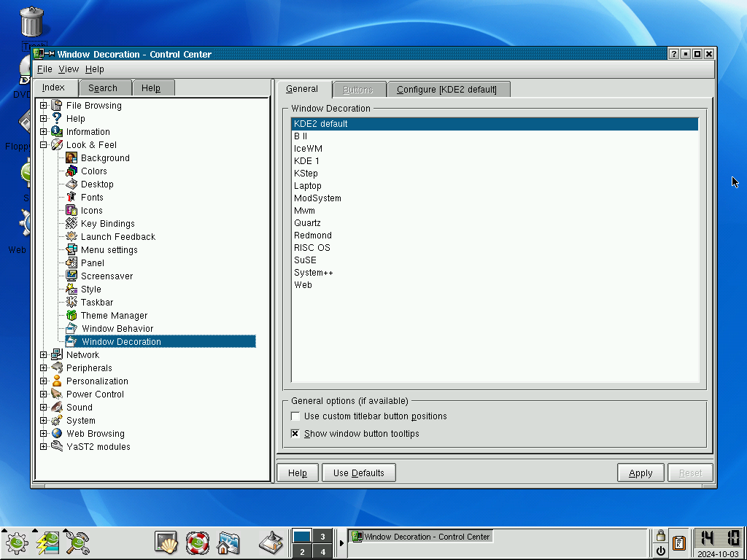Screen dimensions: 747x560
Task: Switch to Configure [KDE2 default] tab
Action: 449,90
